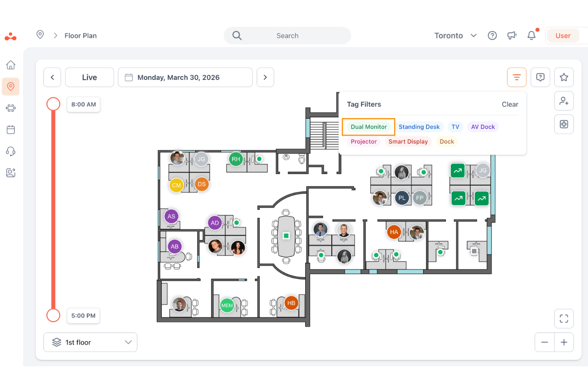Select the Projector tag
Image resolution: width=588 pixels, height=392 pixels.
(364, 142)
